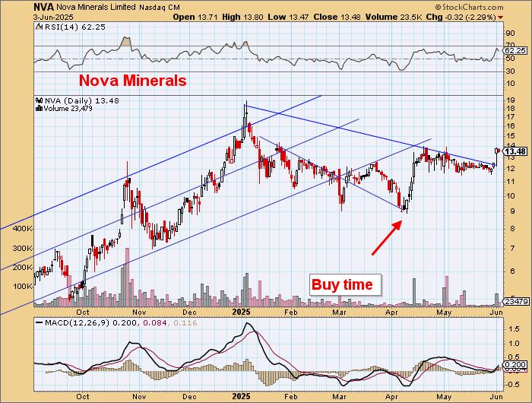Click the January peak candlestick near 19
This screenshot has width=532, height=403.
point(246,112)
